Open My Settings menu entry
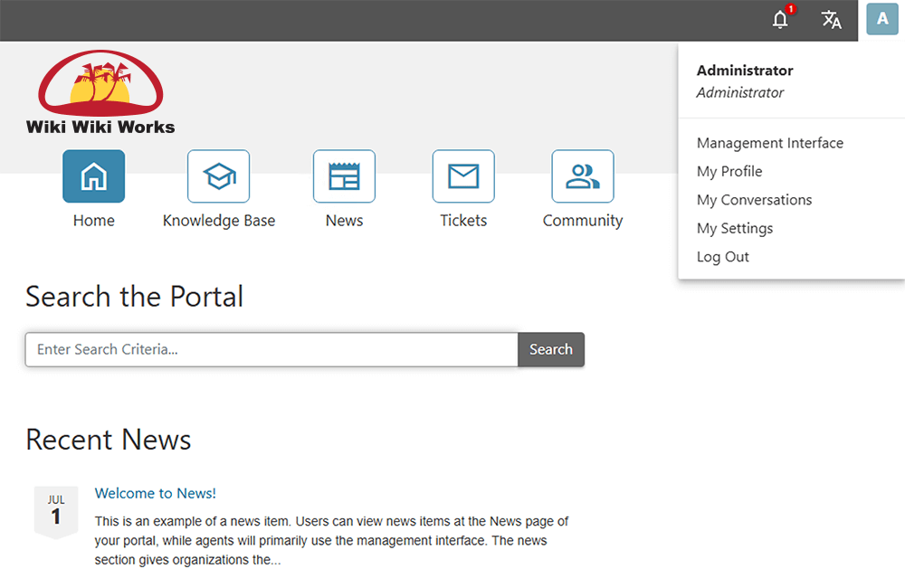 coord(735,228)
